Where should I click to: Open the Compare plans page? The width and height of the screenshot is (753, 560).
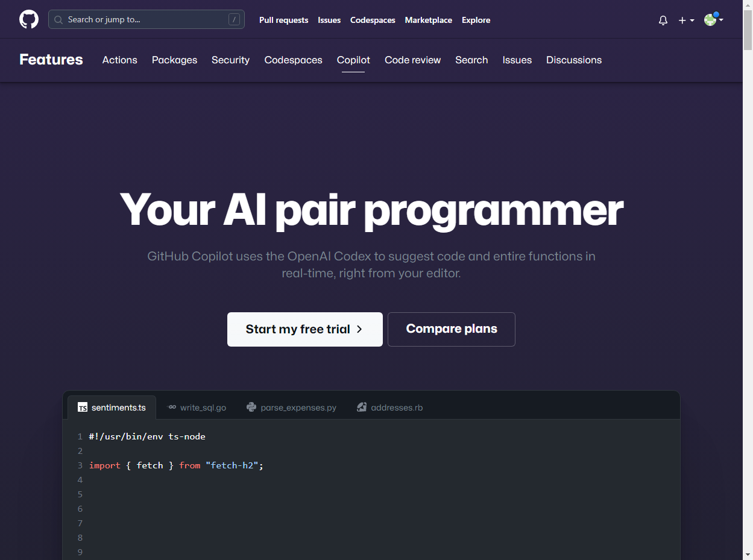tap(451, 329)
